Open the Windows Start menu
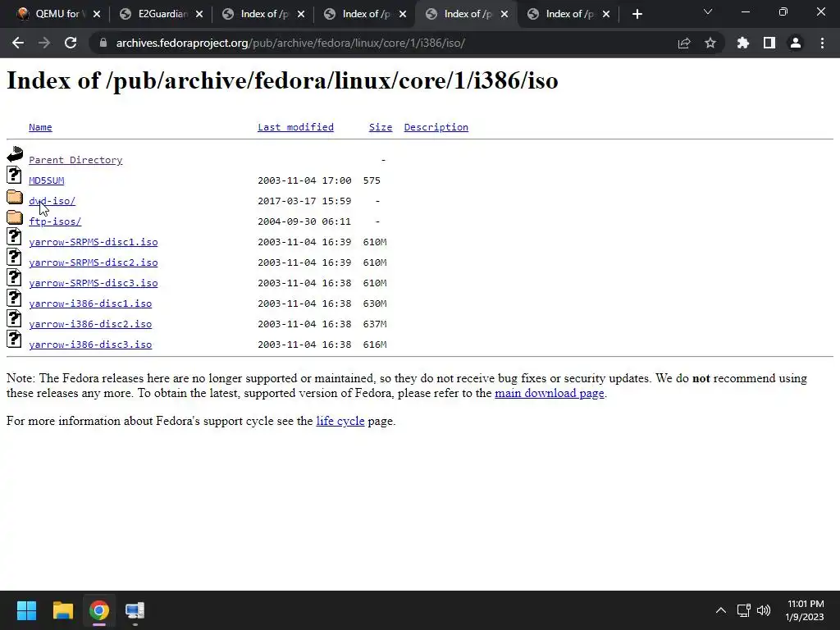Viewport: 840px width, 630px height. (26, 610)
